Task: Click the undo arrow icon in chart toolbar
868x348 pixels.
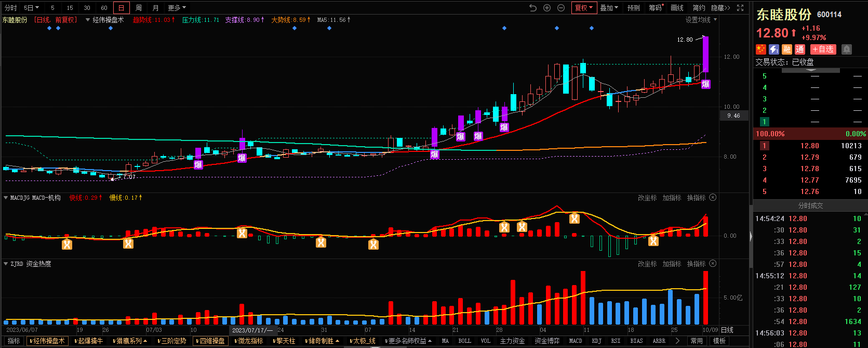Action: (533, 8)
